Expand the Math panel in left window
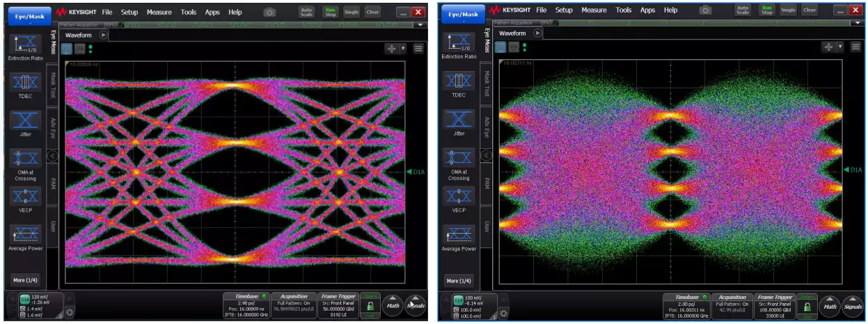 393,305
